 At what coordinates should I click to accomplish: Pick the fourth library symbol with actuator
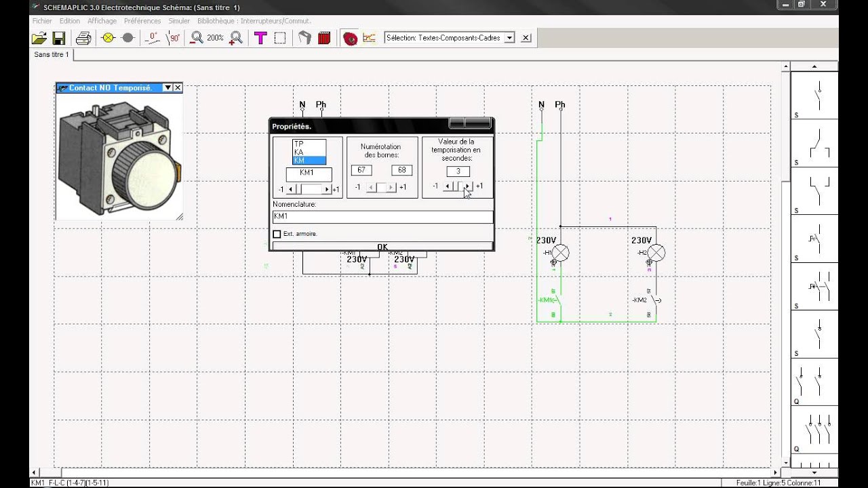pos(814,238)
